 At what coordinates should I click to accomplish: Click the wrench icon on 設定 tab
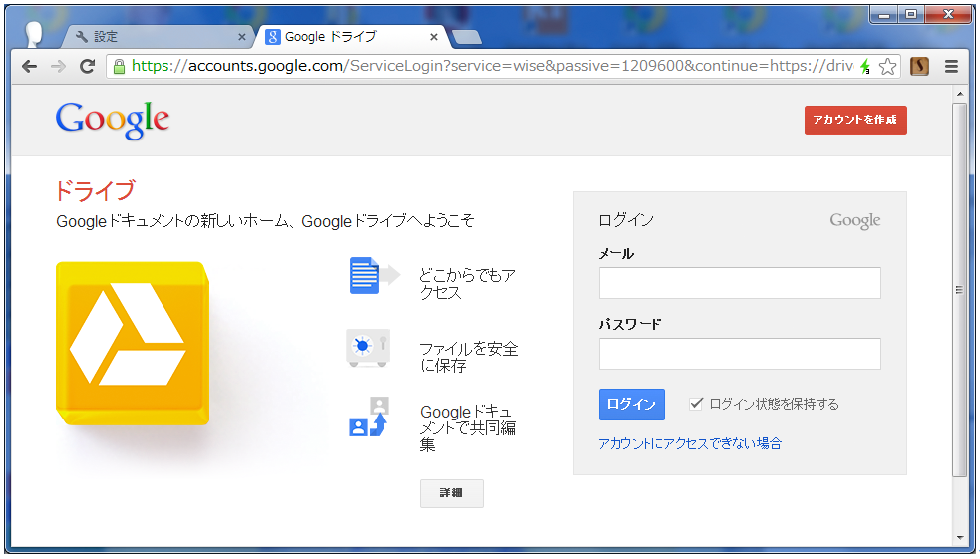[x=81, y=37]
